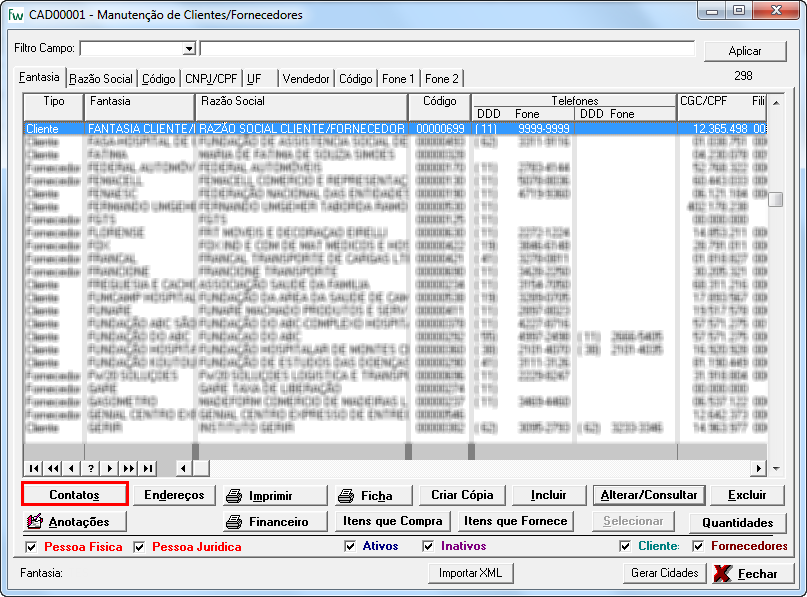
Task: Click the Tipo column header
Action: click(54, 107)
